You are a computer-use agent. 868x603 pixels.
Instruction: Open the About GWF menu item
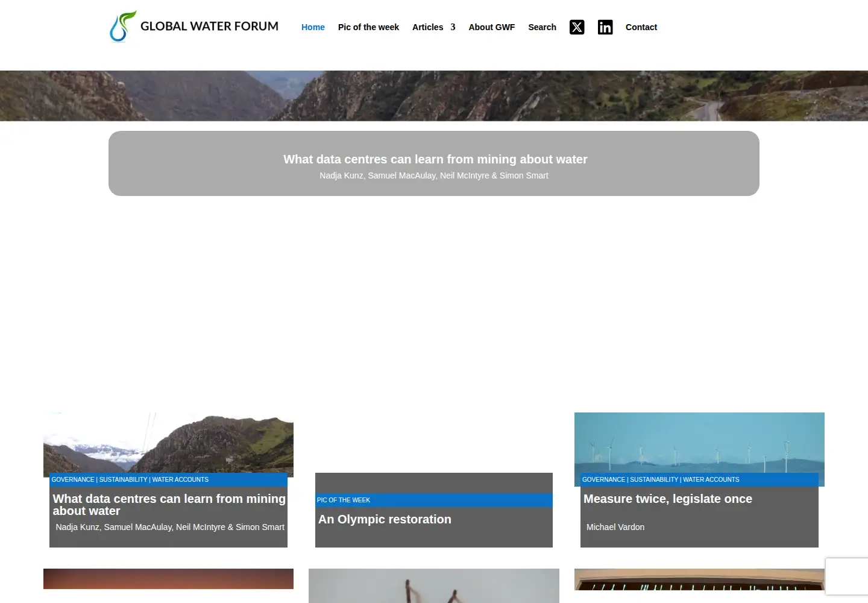coord(492,27)
